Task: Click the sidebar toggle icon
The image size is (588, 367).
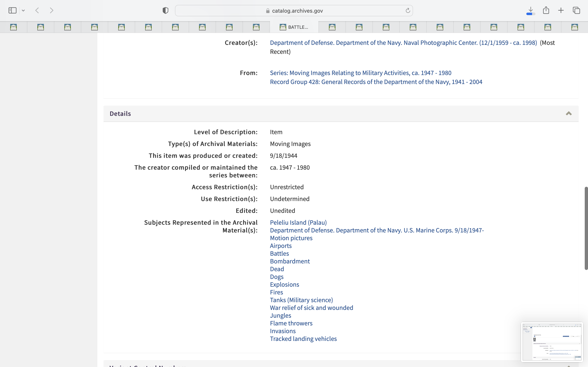Action: 12,10
